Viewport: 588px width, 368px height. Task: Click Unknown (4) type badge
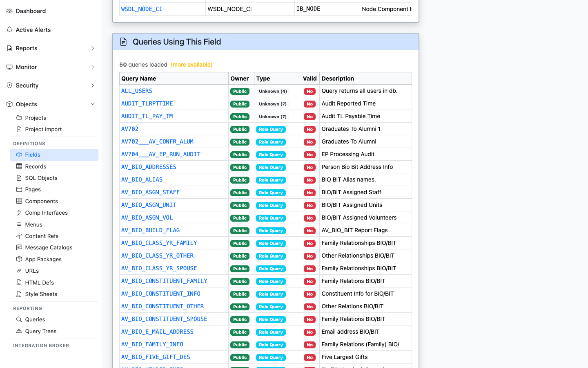pos(273,91)
